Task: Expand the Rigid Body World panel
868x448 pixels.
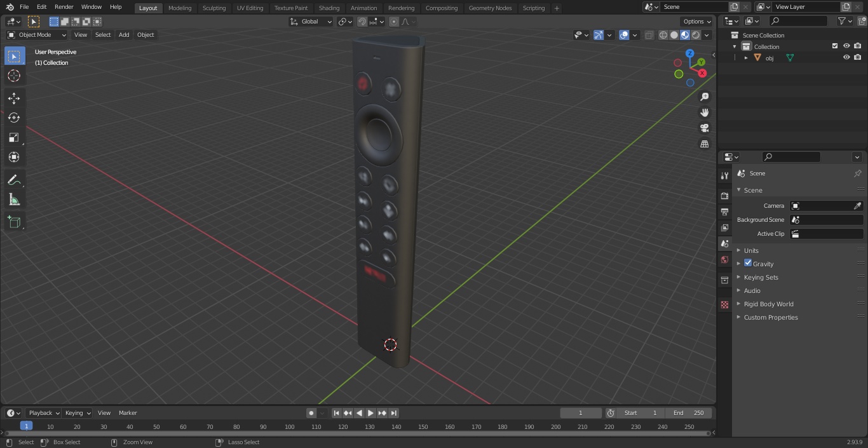Action: click(769, 304)
